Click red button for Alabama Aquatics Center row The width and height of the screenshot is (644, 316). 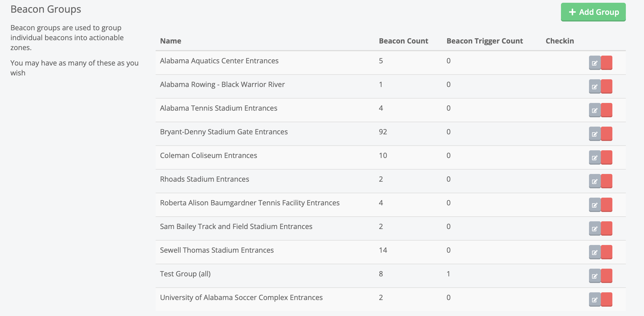coord(607,63)
